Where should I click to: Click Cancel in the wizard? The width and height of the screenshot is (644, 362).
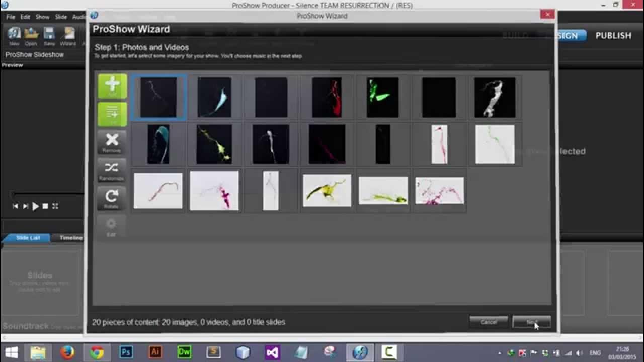(x=489, y=322)
